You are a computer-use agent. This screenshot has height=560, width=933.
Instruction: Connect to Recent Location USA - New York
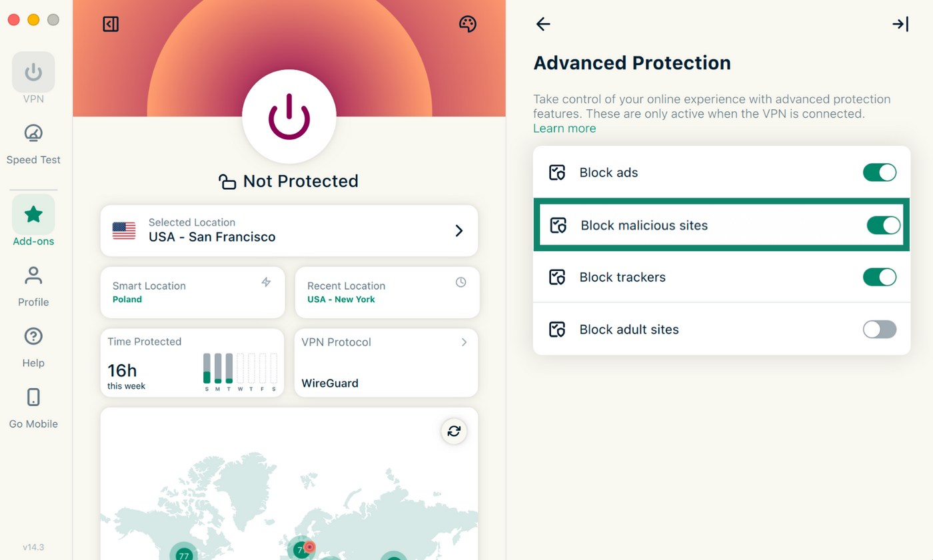point(387,292)
